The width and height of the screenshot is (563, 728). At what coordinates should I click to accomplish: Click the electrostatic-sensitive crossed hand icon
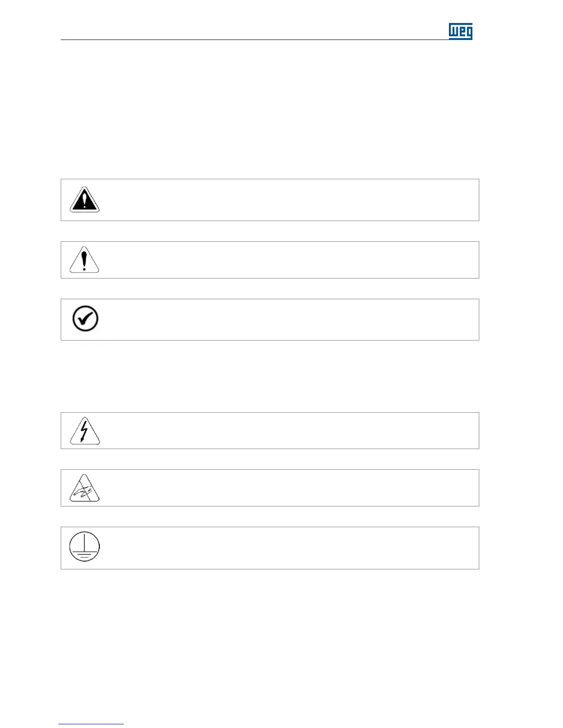pyautogui.click(x=85, y=488)
